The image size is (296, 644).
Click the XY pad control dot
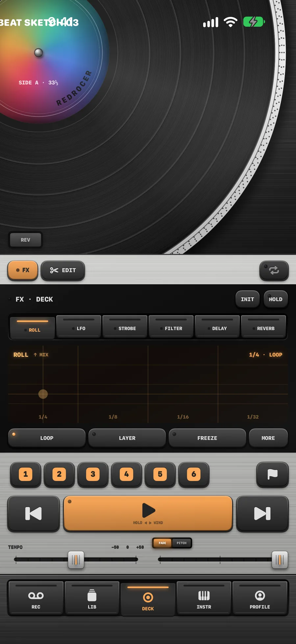pos(43,394)
